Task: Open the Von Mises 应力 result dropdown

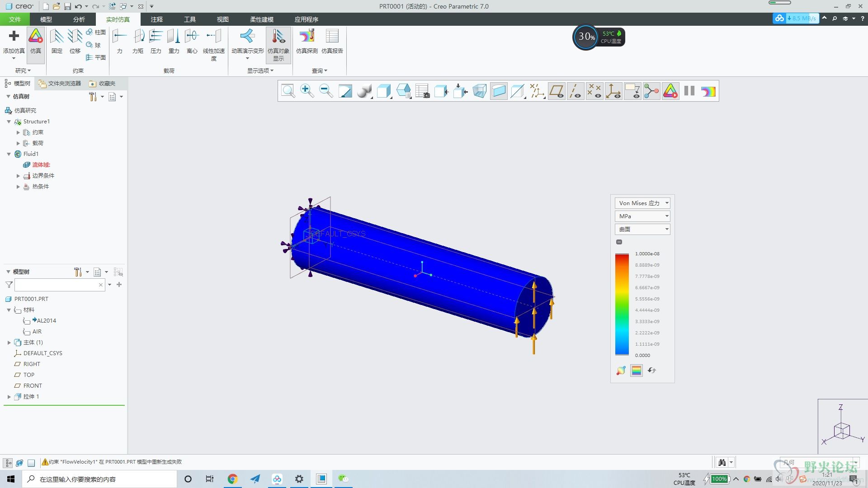Action: [x=642, y=203]
